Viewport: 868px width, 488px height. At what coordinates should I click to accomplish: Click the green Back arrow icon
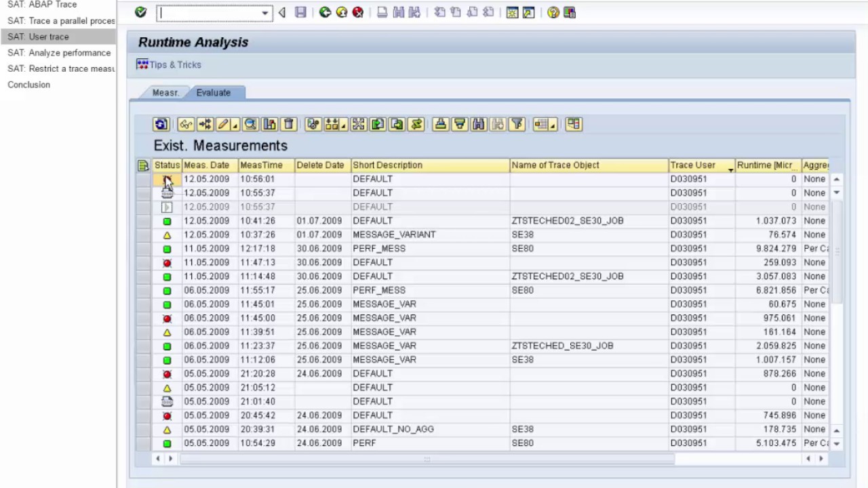pos(325,12)
